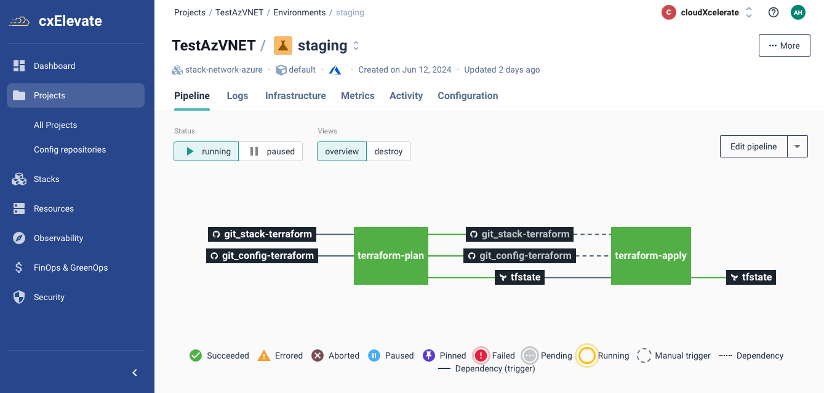Click the More button
The height and width of the screenshot is (393, 824).
tap(785, 46)
